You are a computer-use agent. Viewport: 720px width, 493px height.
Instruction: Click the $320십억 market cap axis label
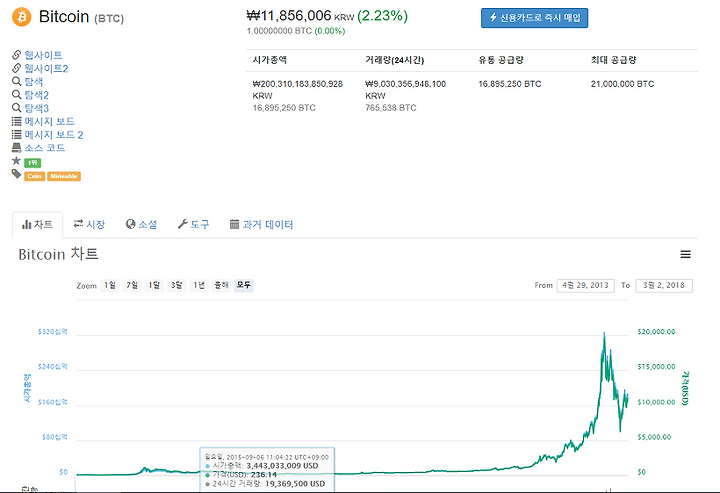coord(53,331)
